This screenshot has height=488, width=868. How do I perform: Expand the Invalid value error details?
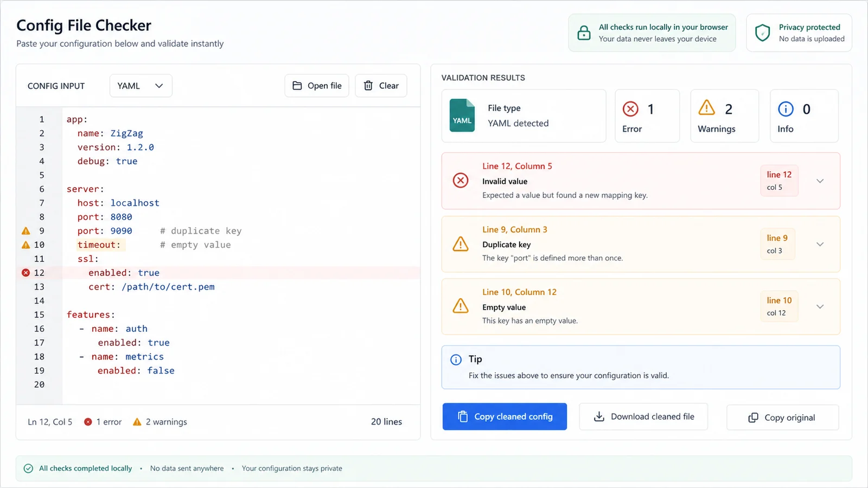[x=820, y=181]
